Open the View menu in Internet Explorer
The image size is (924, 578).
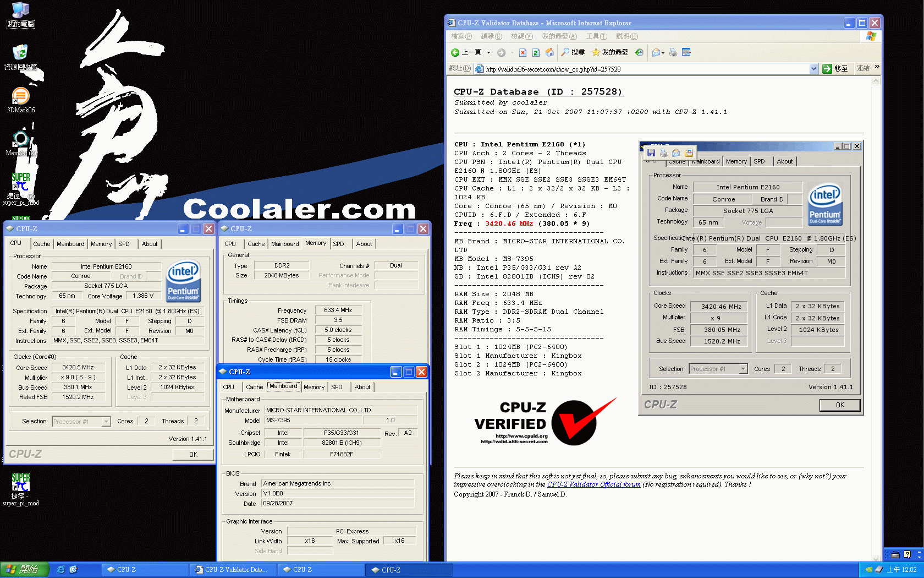521,36
